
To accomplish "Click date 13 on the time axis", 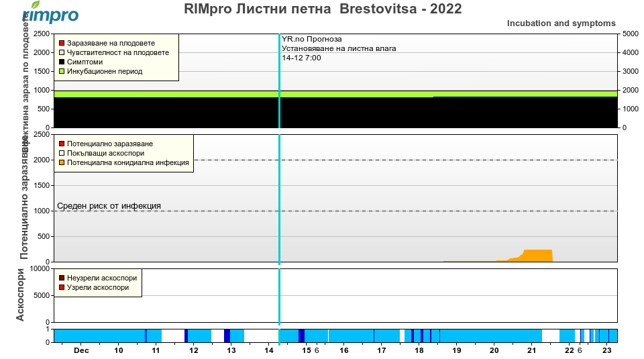I will (231, 350).
